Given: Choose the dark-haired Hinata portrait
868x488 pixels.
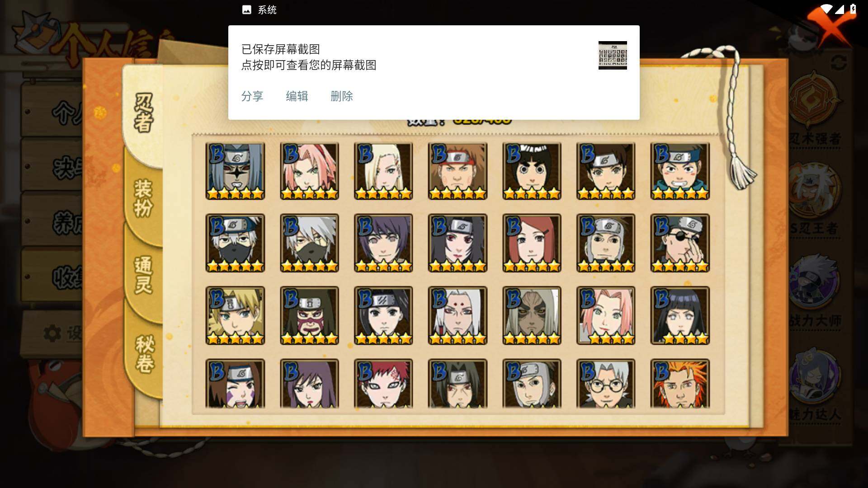Looking at the screenshot, I should 680,315.
